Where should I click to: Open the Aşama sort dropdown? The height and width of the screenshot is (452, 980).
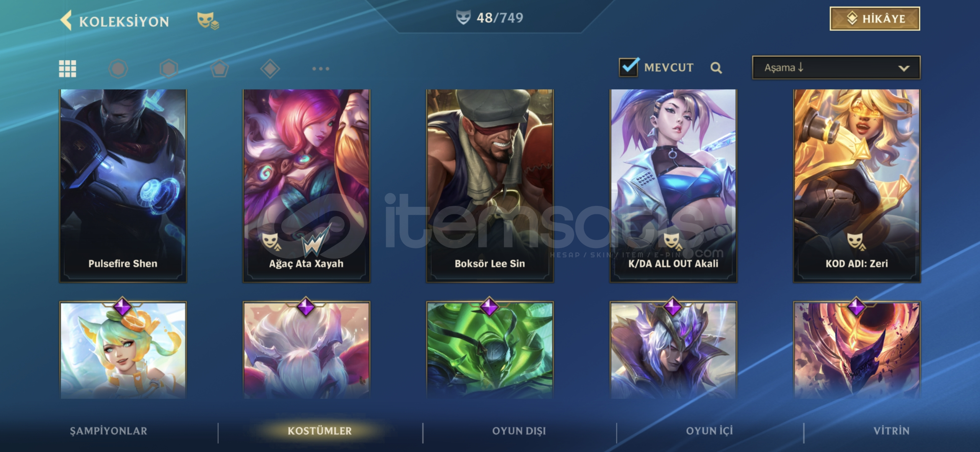click(x=836, y=67)
